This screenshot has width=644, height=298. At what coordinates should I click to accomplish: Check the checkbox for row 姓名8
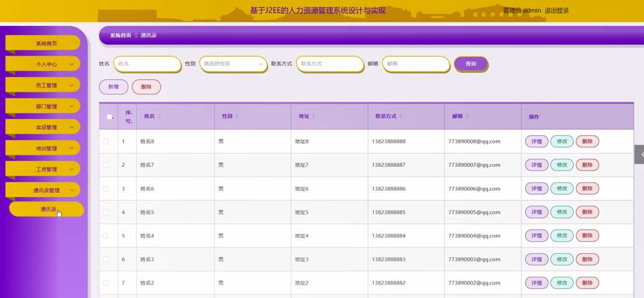pyautogui.click(x=106, y=141)
